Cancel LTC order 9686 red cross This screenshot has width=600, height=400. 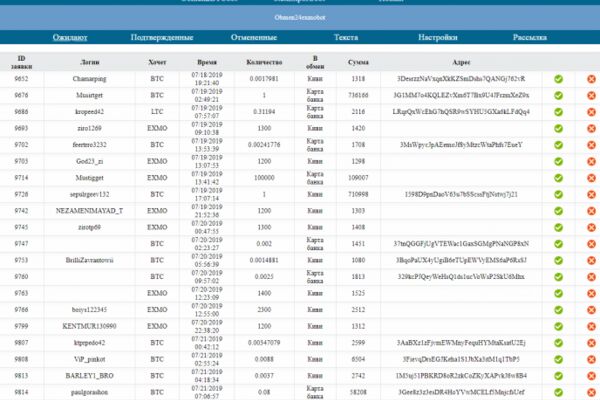(592, 112)
